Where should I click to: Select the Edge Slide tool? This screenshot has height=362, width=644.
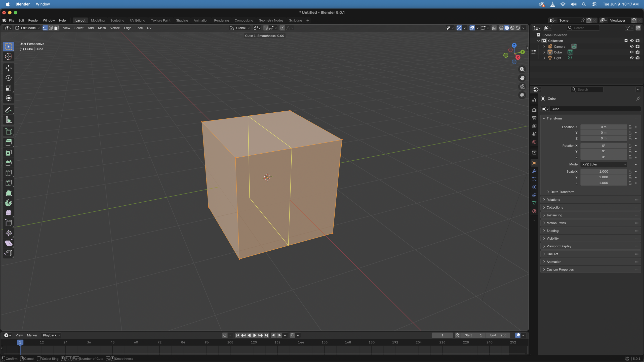(9, 223)
